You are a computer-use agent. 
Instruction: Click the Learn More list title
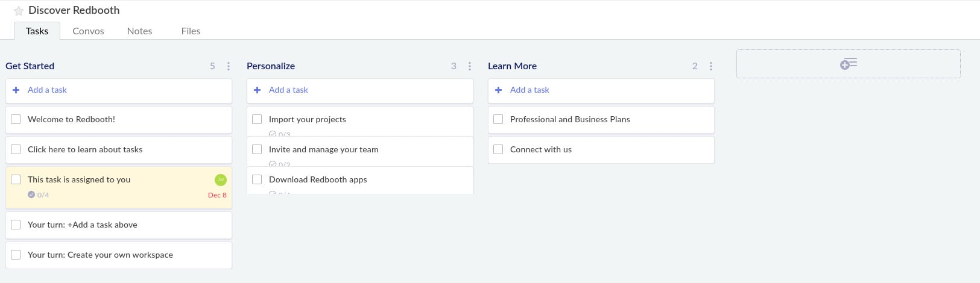click(x=512, y=66)
